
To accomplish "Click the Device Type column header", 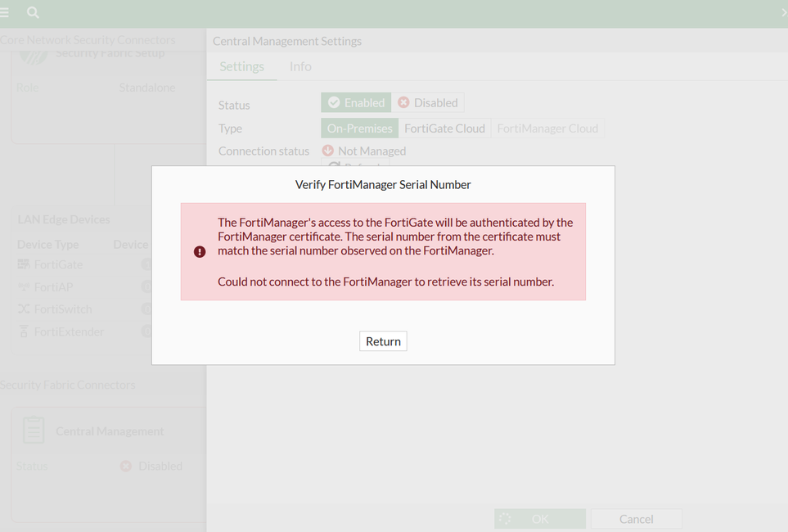I will click(47, 245).
